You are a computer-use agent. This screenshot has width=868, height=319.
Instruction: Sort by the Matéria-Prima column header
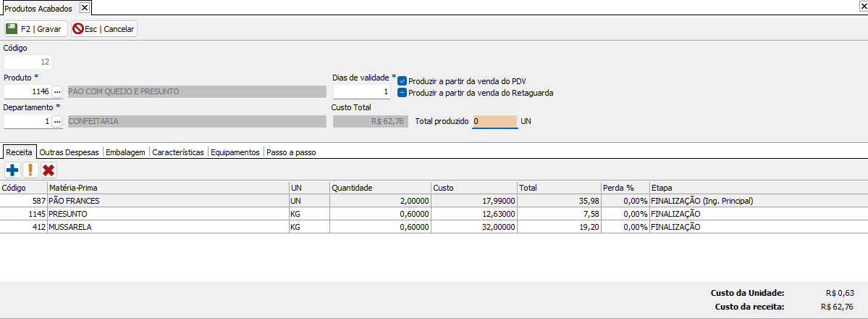pos(167,187)
